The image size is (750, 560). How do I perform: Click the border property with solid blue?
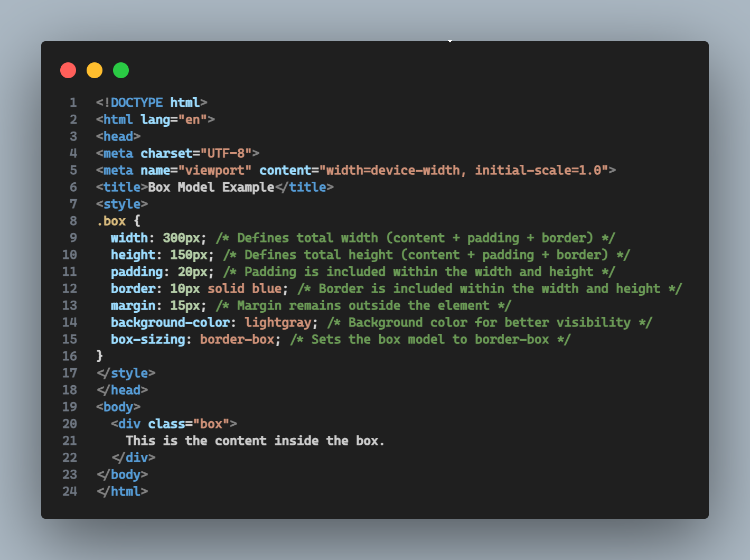[x=133, y=288]
